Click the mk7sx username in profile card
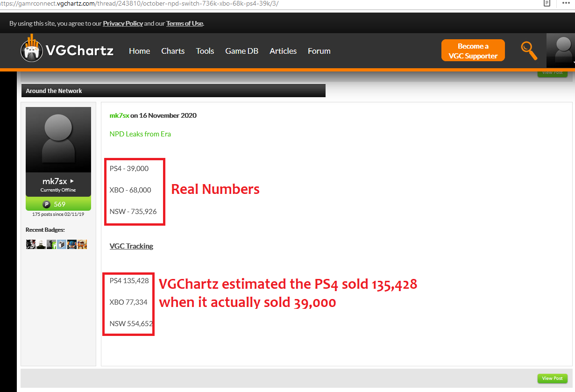Viewport: 575px width, 392px height. [55, 181]
